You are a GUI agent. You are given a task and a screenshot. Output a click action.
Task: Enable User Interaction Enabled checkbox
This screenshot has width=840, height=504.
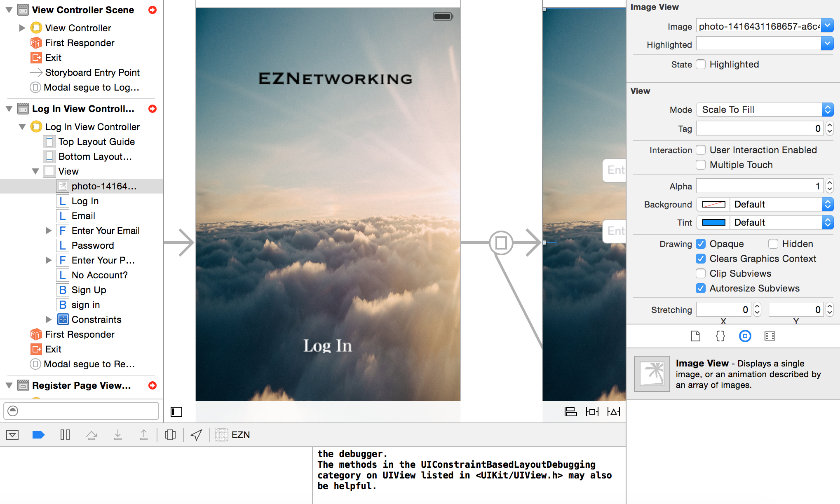pos(701,150)
